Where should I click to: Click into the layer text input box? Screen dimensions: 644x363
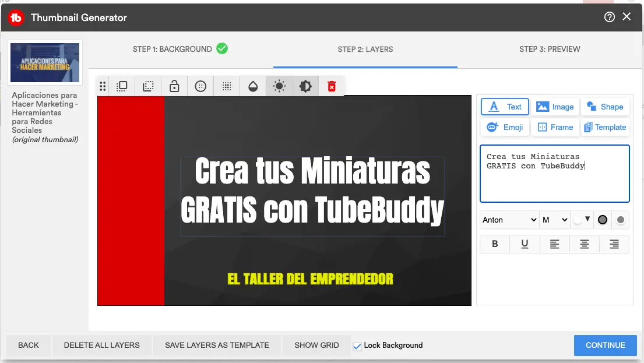555,174
